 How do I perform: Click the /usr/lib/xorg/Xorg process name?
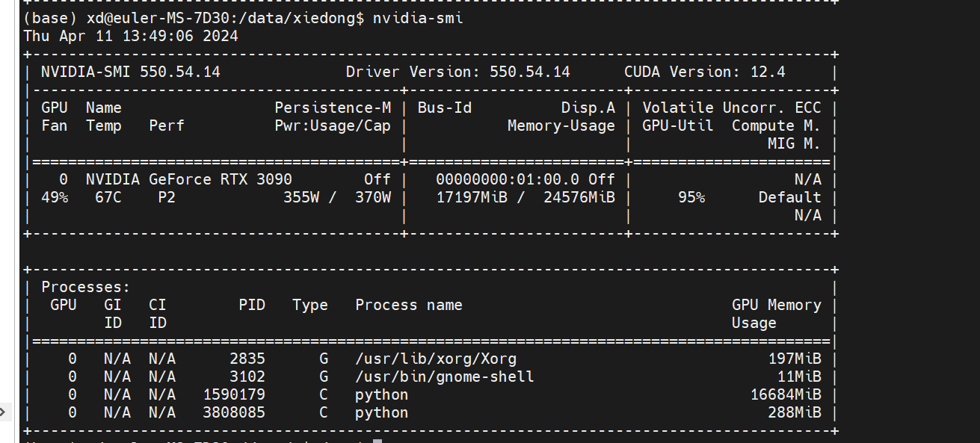[436, 359]
